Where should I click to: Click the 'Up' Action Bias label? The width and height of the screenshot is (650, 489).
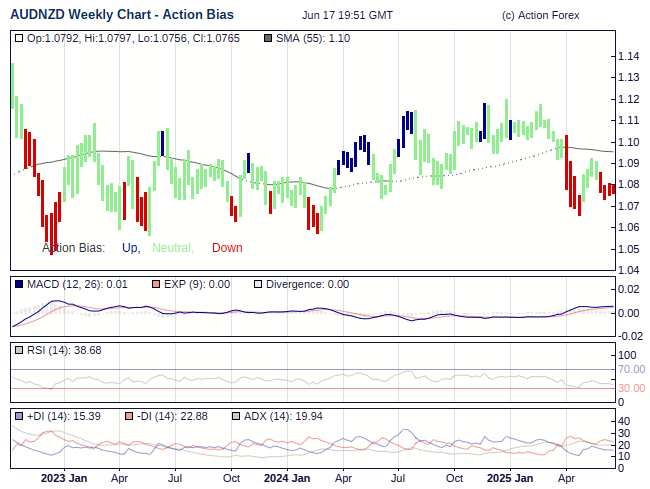tap(130, 248)
